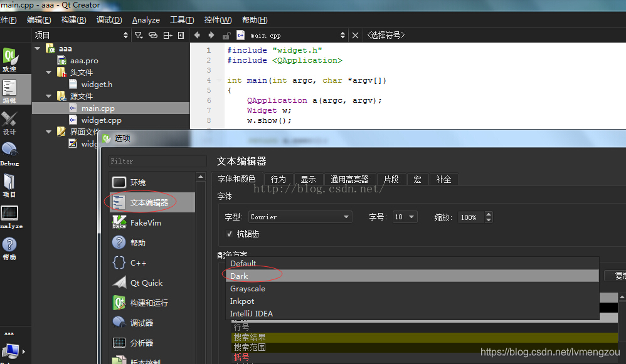
Task: Select the Text Editor category
Action: click(152, 202)
